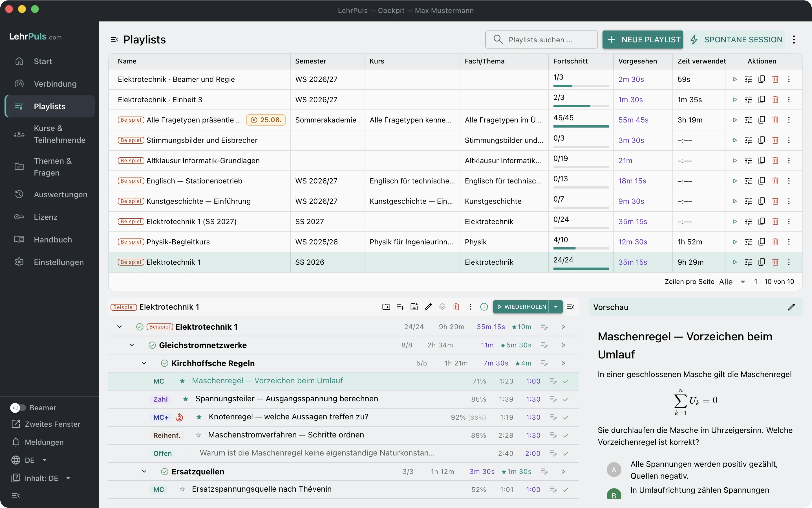Open Zweites Fenster
The image size is (812, 508).
pyautogui.click(x=46, y=424)
